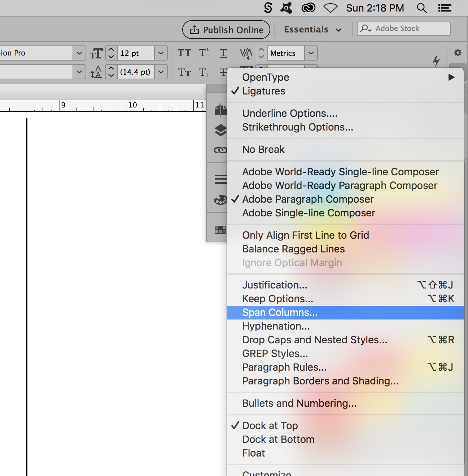Click the leading icon

tap(96, 72)
